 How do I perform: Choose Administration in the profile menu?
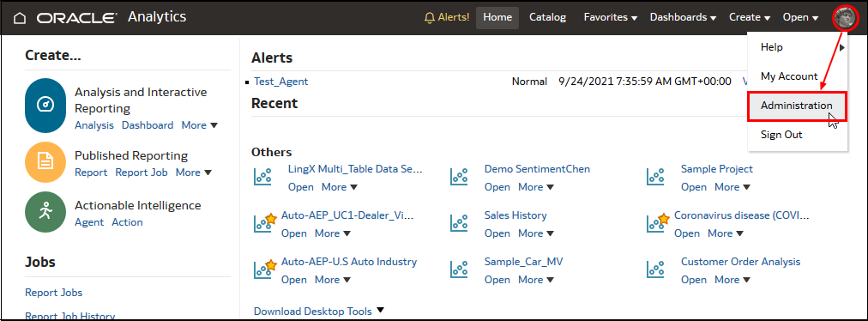[x=797, y=106]
